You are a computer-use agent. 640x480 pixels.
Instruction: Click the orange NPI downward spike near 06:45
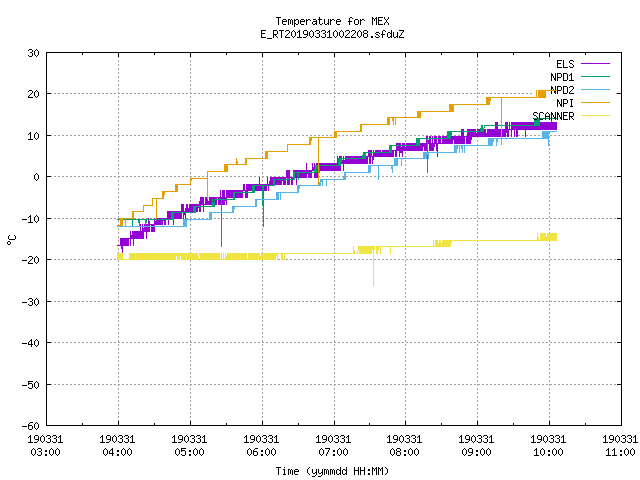[318, 161]
